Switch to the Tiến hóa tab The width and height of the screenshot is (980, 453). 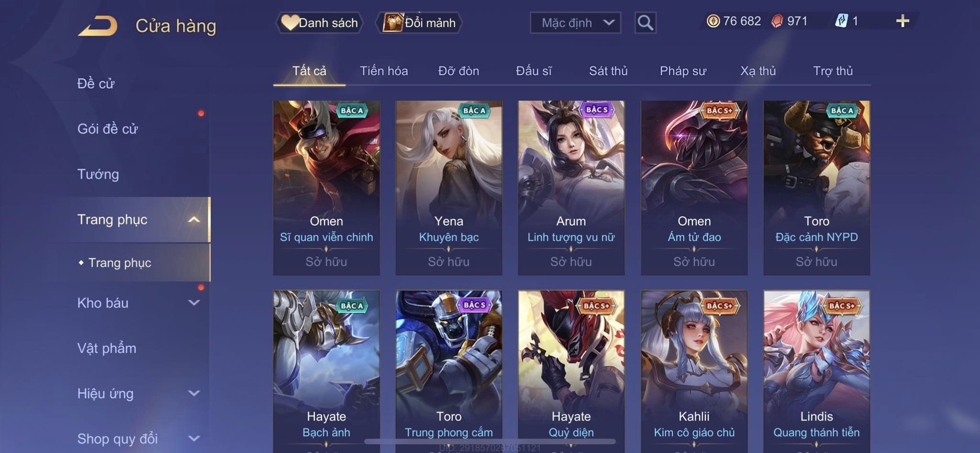(384, 71)
